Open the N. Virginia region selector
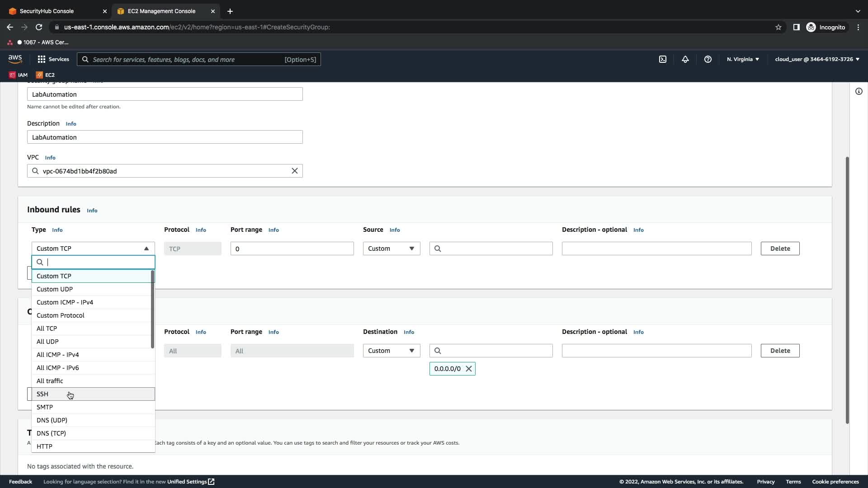 [742, 59]
